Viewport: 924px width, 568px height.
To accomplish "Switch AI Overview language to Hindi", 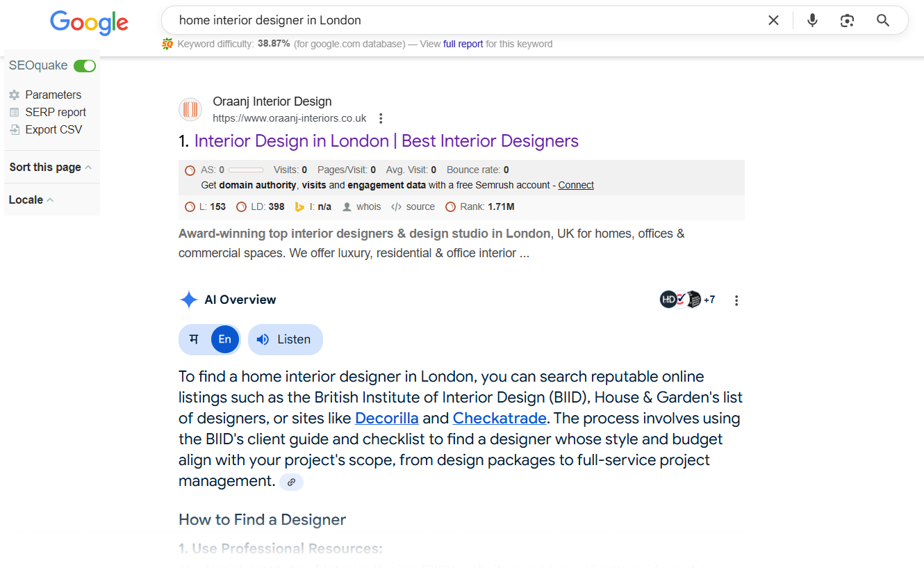I will pos(195,339).
